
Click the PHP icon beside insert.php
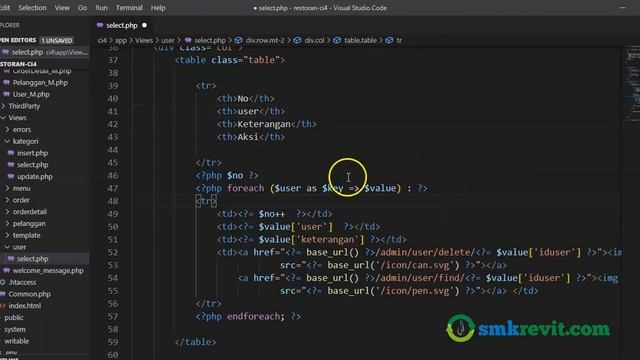coord(11,153)
